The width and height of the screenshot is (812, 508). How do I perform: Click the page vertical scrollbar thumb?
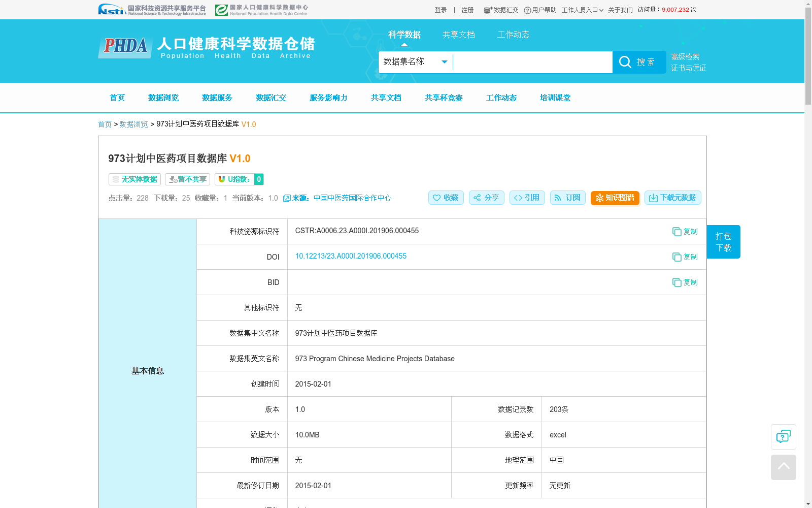(x=808, y=56)
